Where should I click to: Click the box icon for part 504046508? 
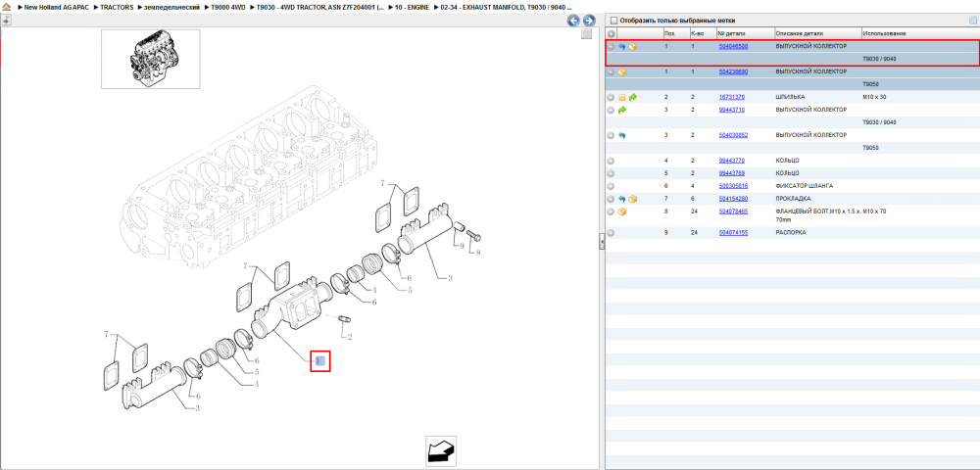[632, 47]
